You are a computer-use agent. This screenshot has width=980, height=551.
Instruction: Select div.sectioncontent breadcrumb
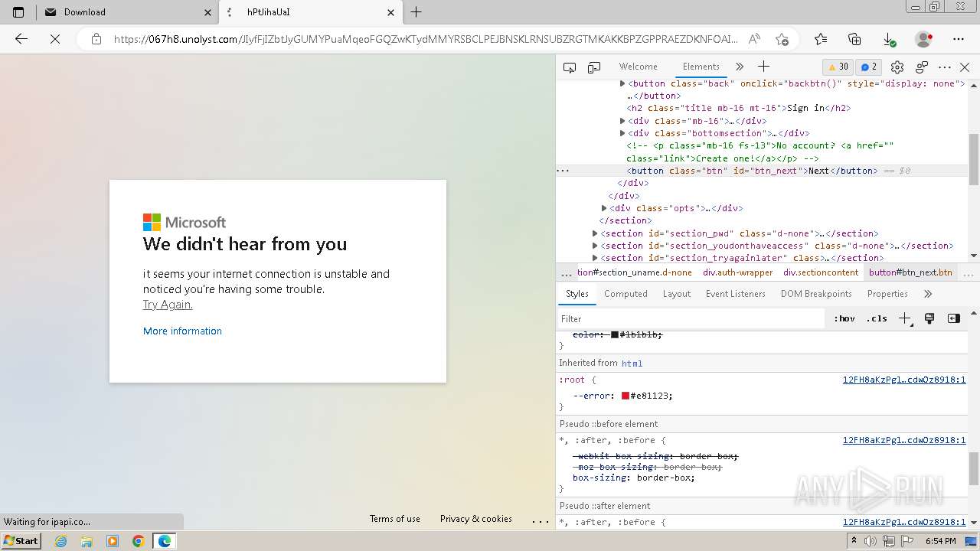tap(821, 272)
